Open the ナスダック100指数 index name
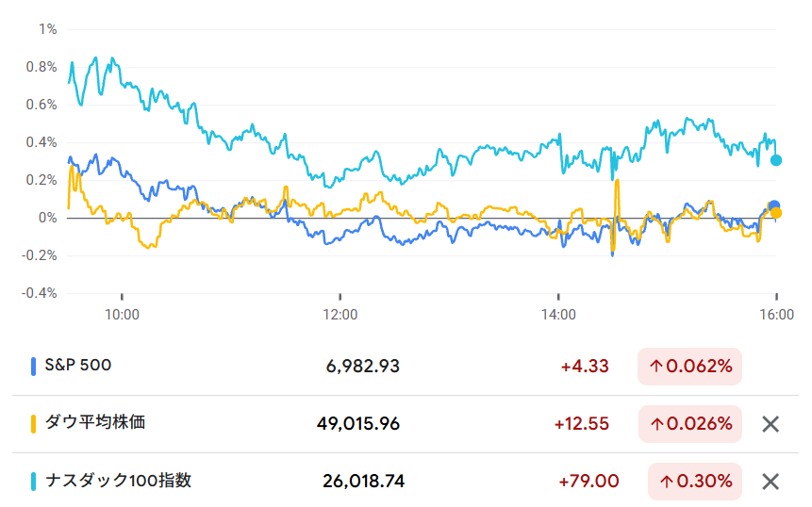 (x=116, y=481)
